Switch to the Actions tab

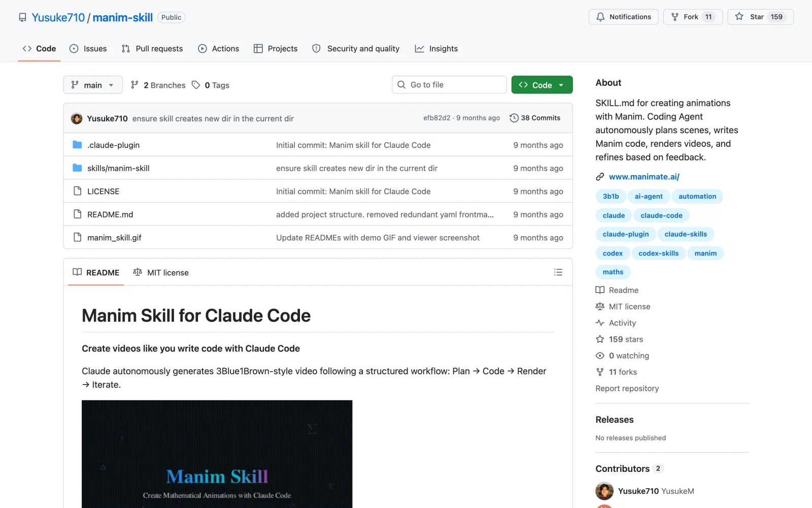[x=219, y=49]
